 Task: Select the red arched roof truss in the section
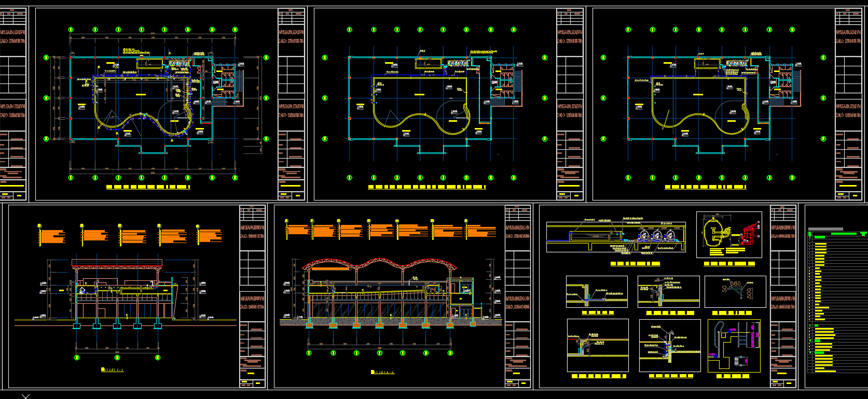380,265
